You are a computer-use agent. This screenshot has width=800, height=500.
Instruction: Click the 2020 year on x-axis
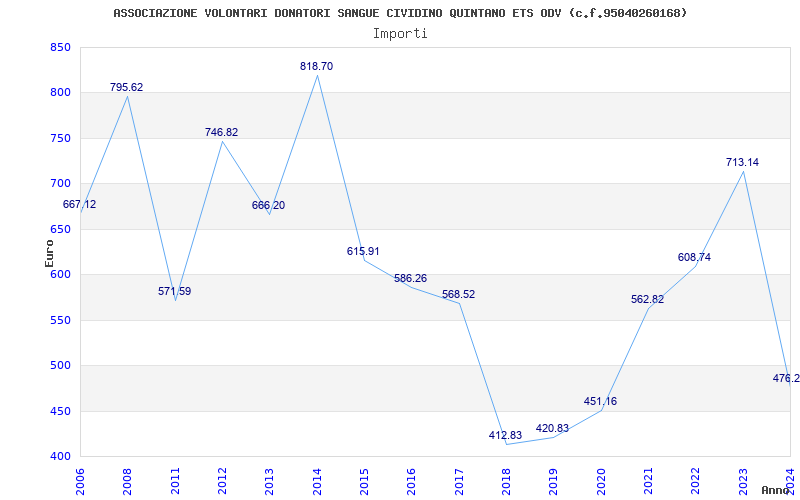tap(601, 480)
